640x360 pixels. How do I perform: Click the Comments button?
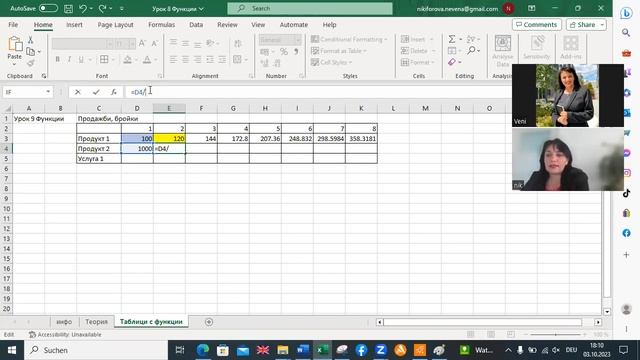[536, 25]
